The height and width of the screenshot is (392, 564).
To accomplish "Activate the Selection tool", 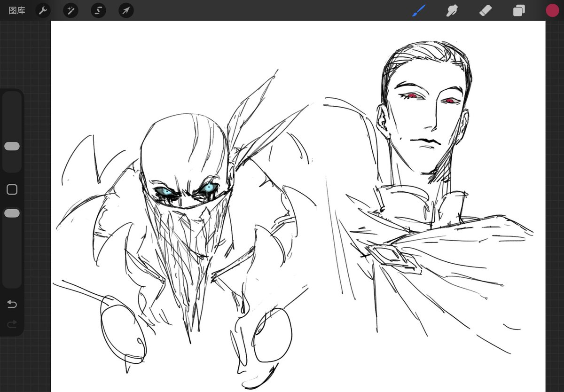I will tap(98, 10).
